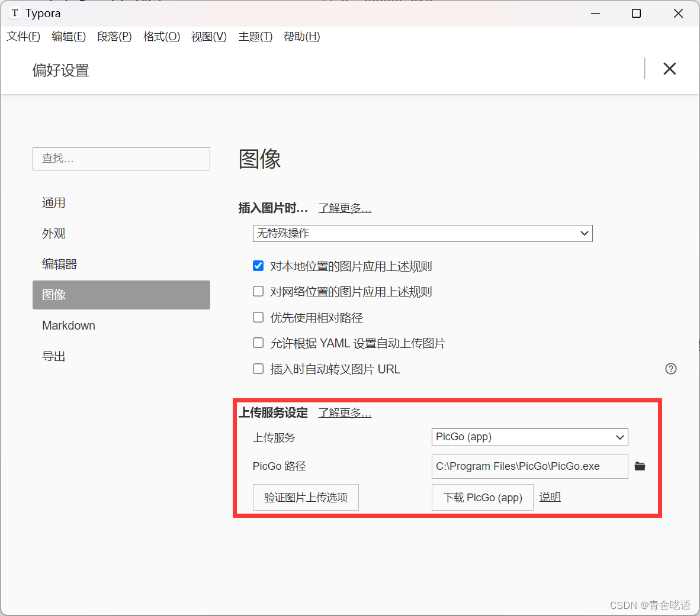
Task: Click the PicGo 路径 text field
Action: click(529, 466)
